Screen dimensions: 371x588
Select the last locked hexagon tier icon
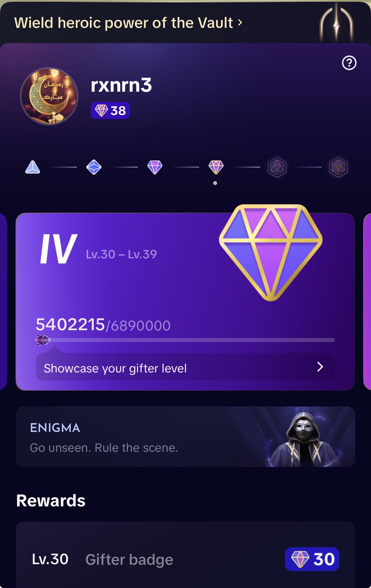[338, 167]
